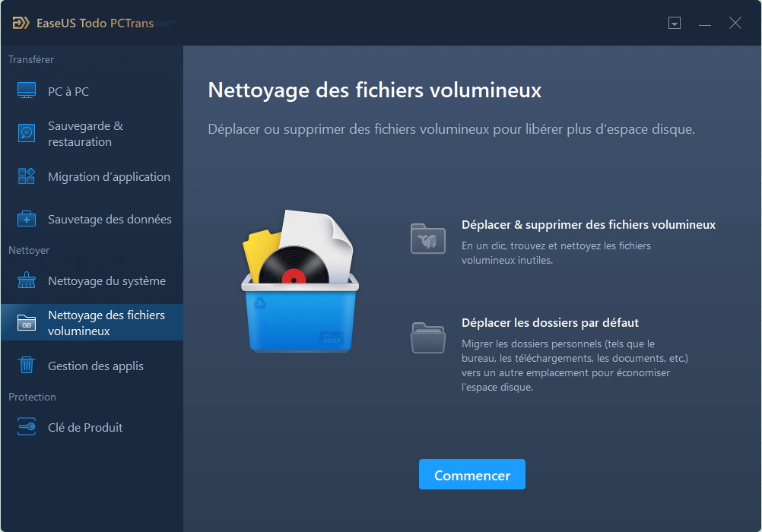Click the Nettoyage du système broom icon

(27, 280)
